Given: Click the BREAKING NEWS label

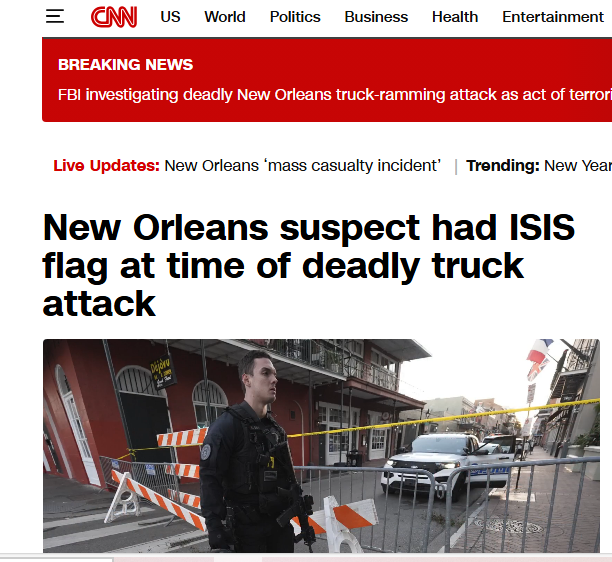Looking at the screenshot, I should [x=125, y=64].
